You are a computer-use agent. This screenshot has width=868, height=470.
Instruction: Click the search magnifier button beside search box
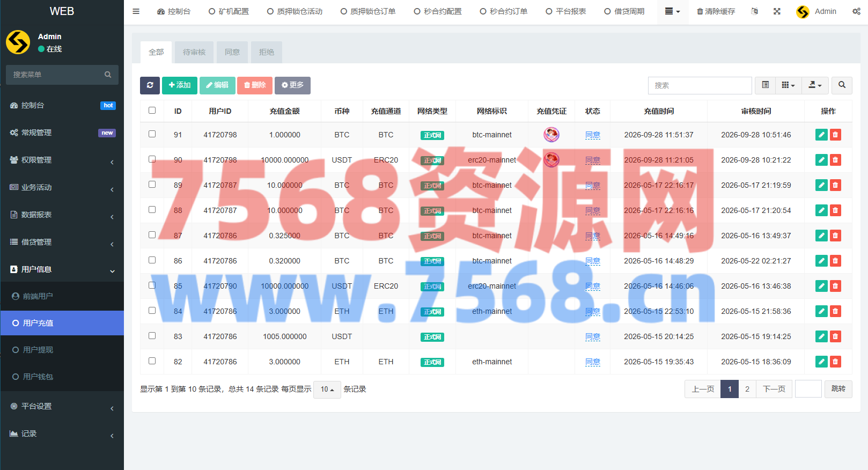point(842,85)
